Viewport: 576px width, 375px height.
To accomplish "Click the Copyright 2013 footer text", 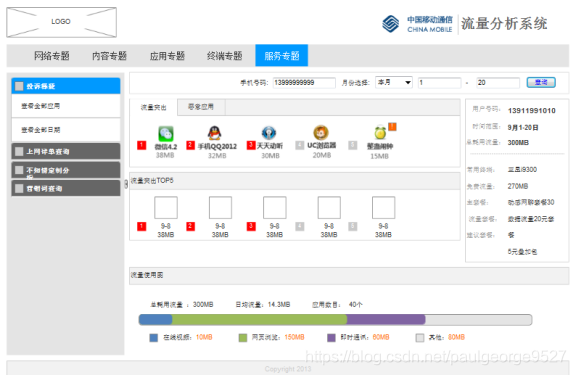I will (288, 369).
